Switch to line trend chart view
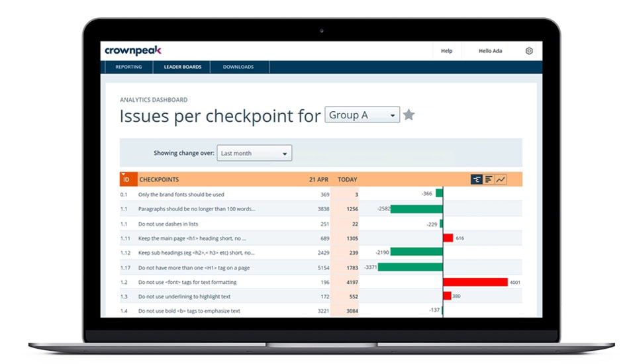The height and width of the screenshot is (364, 627). point(501,179)
